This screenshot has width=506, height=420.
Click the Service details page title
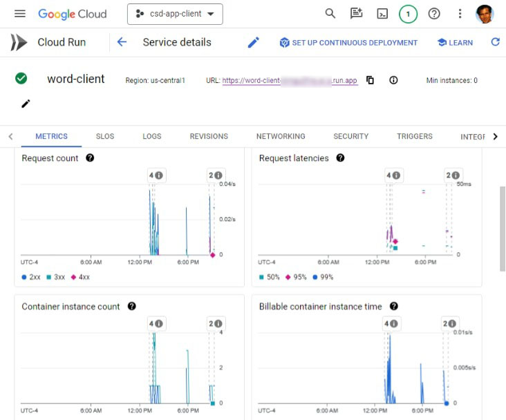[x=177, y=42]
